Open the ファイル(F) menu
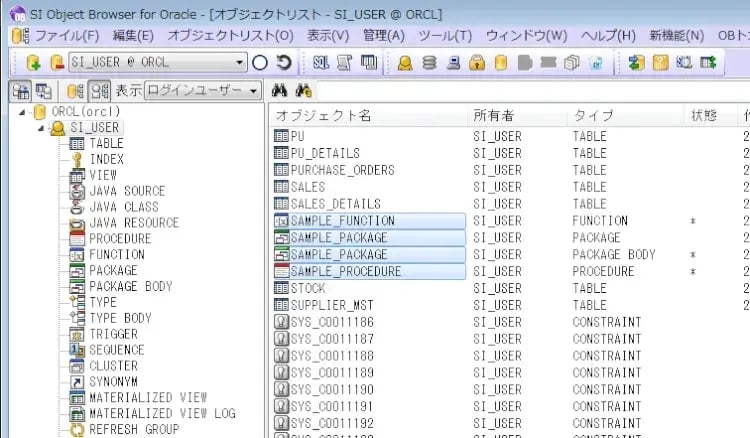Screen dimensions: 750x438 coord(60,35)
